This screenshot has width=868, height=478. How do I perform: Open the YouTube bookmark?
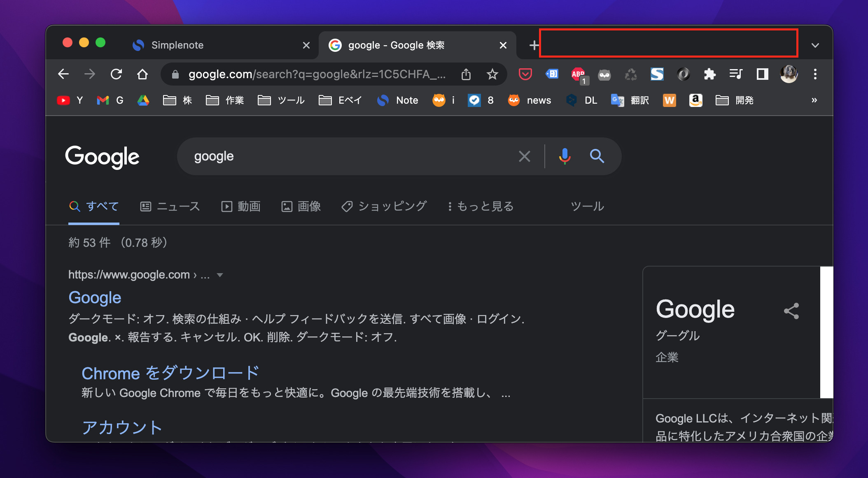tap(70, 100)
